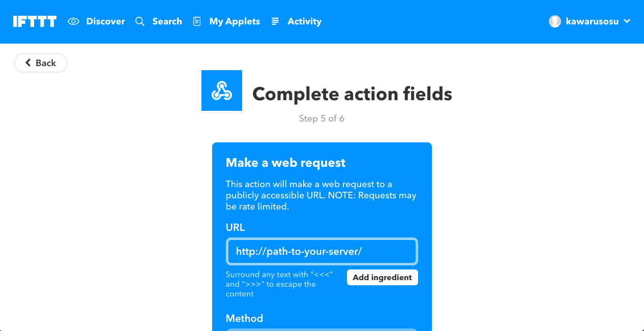Click the user avatar picture
This screenshot has width=644, height=331.
pos(555,21)
